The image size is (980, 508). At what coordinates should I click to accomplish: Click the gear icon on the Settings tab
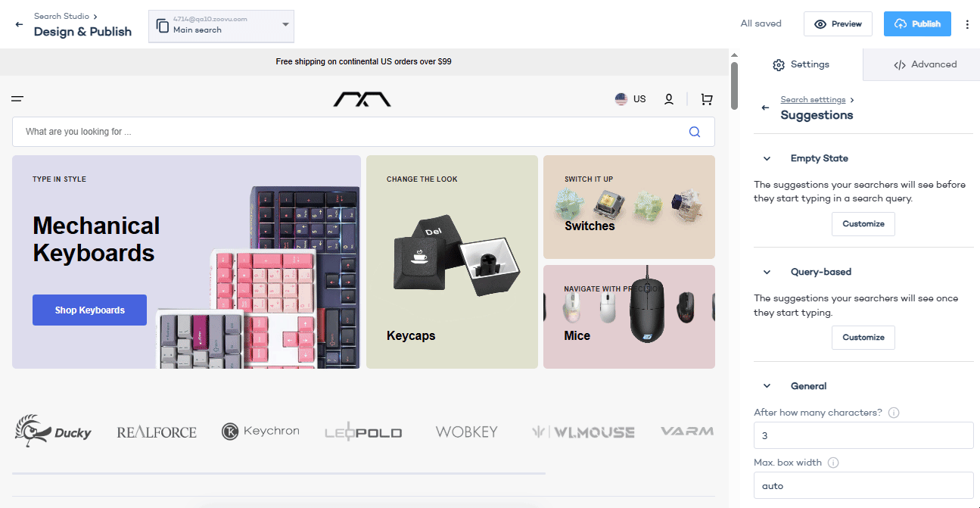[779, 64]
